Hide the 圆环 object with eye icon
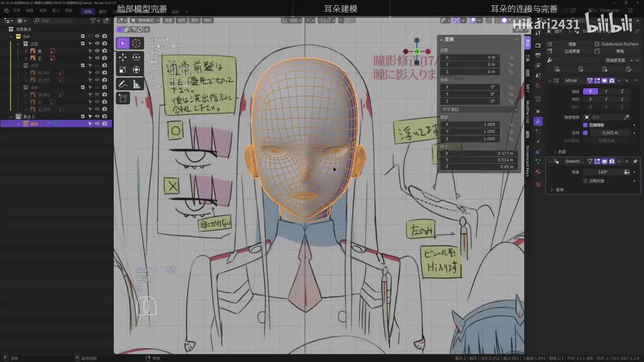Image resolution: width=644 pixels, height=362 pixels. click(x=97, y=124)
